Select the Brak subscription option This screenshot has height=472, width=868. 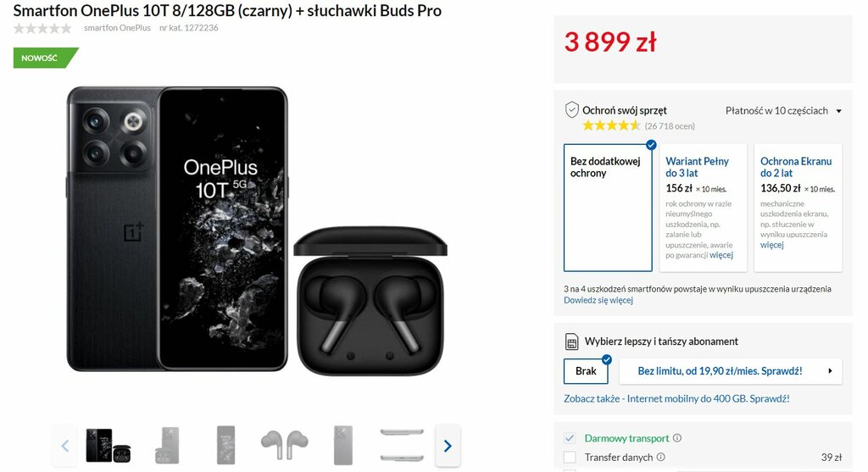586,371
